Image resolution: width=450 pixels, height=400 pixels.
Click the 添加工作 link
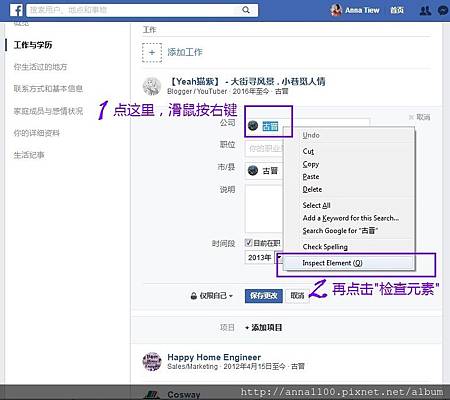185,52
